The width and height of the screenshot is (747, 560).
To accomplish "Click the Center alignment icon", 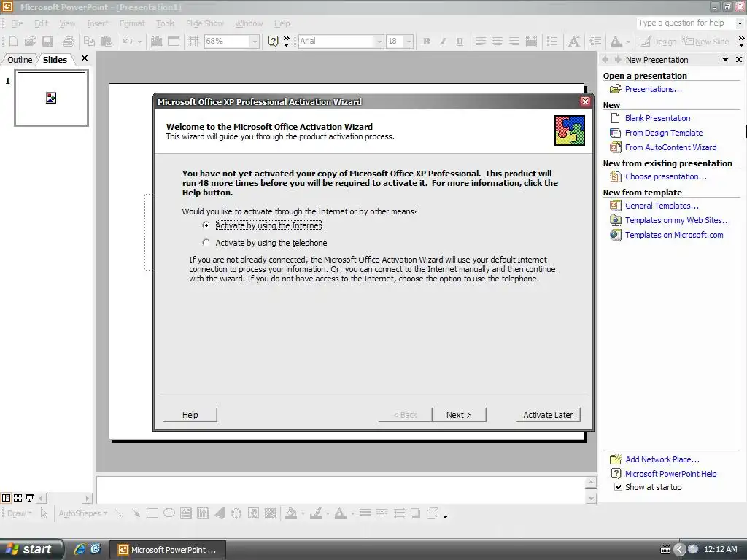I will pyautogui.click(x=497, y=42).
